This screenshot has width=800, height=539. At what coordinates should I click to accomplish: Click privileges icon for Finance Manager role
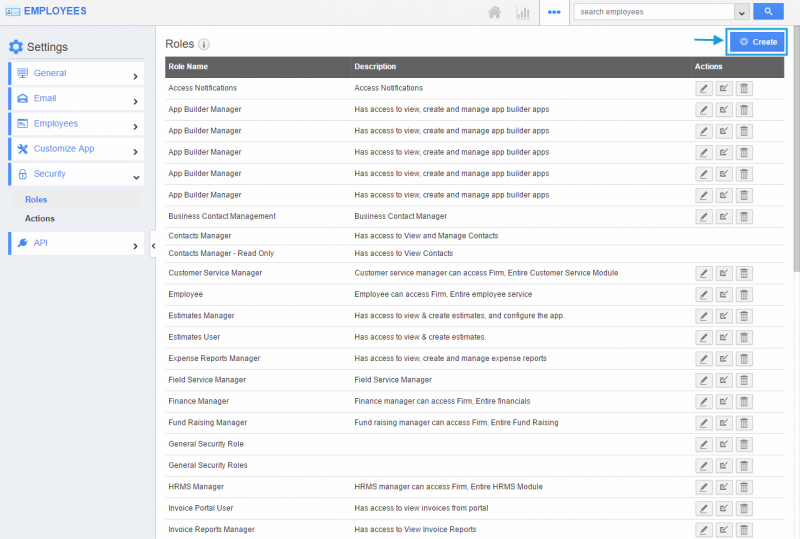pyautogui.click(x=724, y=401)
